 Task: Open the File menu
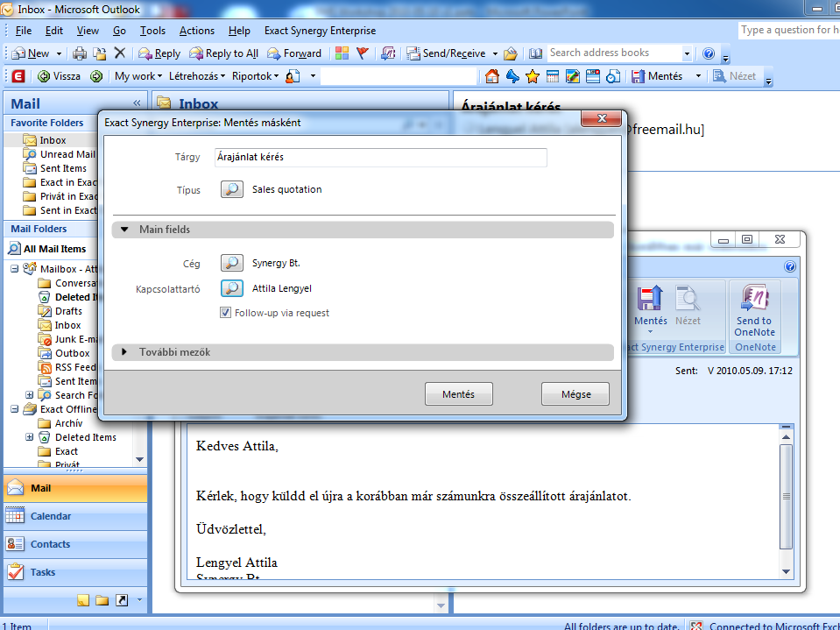[23, 31]
